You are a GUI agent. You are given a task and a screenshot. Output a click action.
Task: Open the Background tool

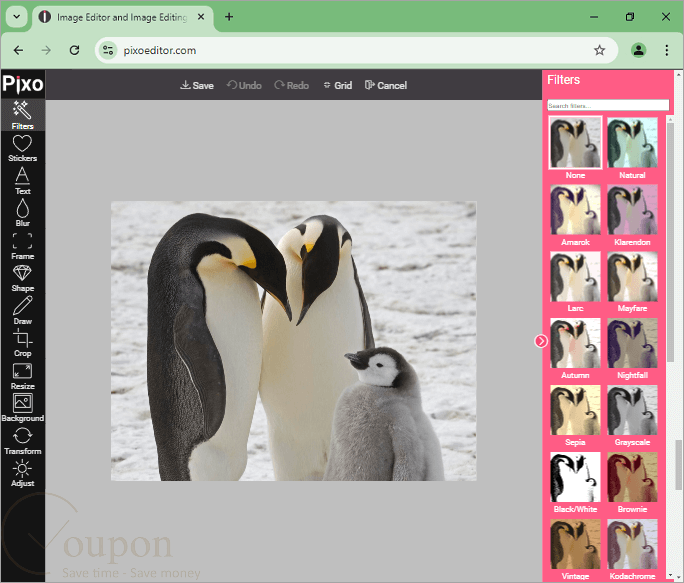pyautogui.click(x=22, y=408)
